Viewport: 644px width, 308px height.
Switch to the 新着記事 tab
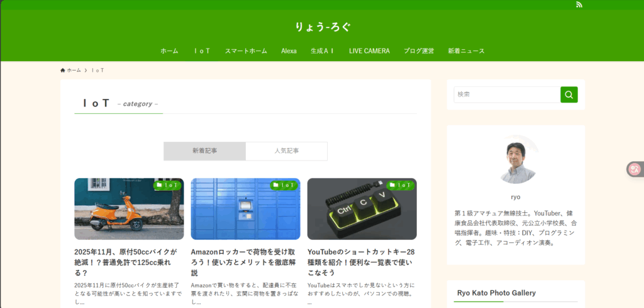point(204,151)
